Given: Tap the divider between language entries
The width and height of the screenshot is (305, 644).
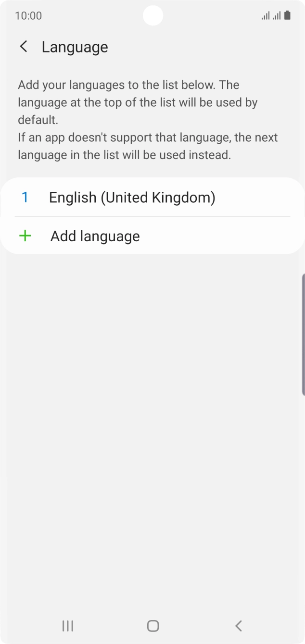Looking at the screenshot, I should (x=152, y=216).
